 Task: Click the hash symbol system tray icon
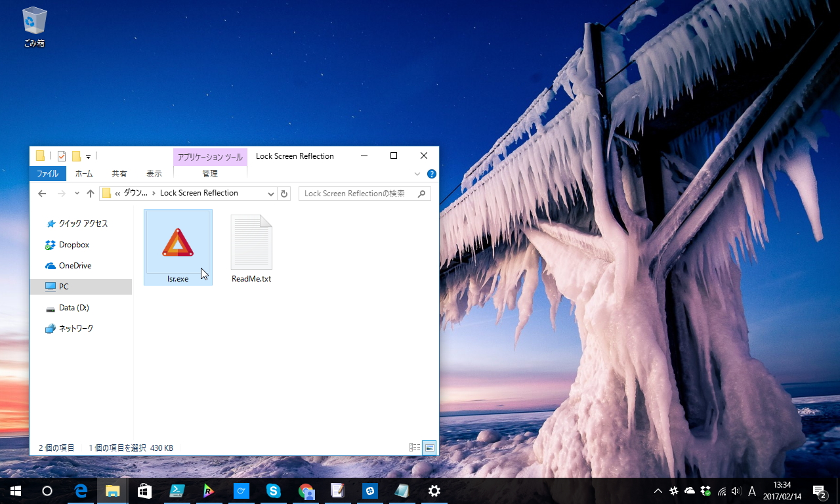pyautogui.click(x=674, y=491)
